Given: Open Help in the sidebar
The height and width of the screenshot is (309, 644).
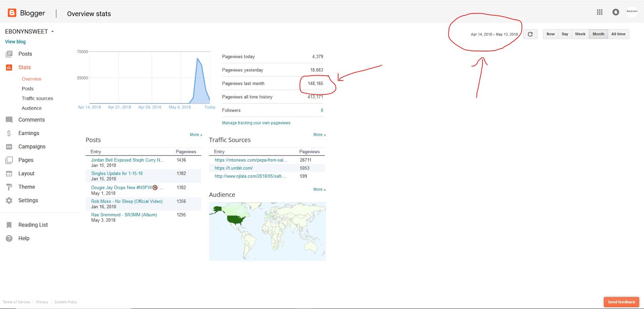Looking at the screenshot, I should (x=24, y=238).
